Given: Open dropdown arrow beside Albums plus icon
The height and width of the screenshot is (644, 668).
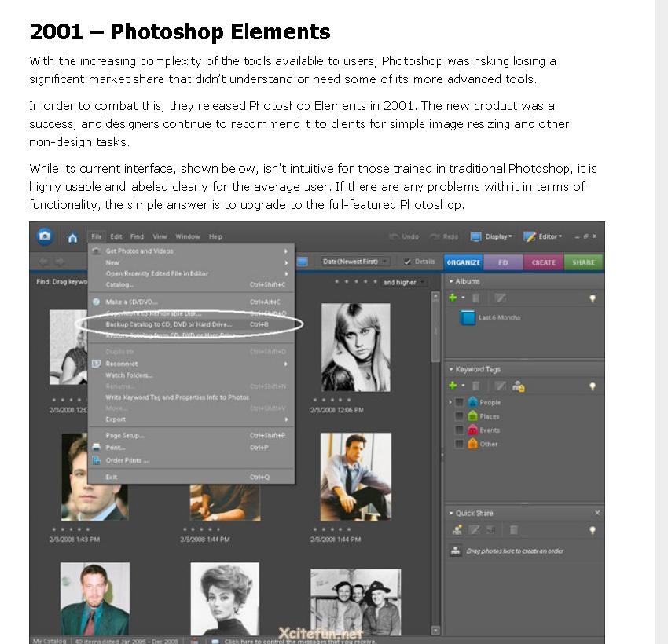Looking at the screenshot, I should (463, 298).
